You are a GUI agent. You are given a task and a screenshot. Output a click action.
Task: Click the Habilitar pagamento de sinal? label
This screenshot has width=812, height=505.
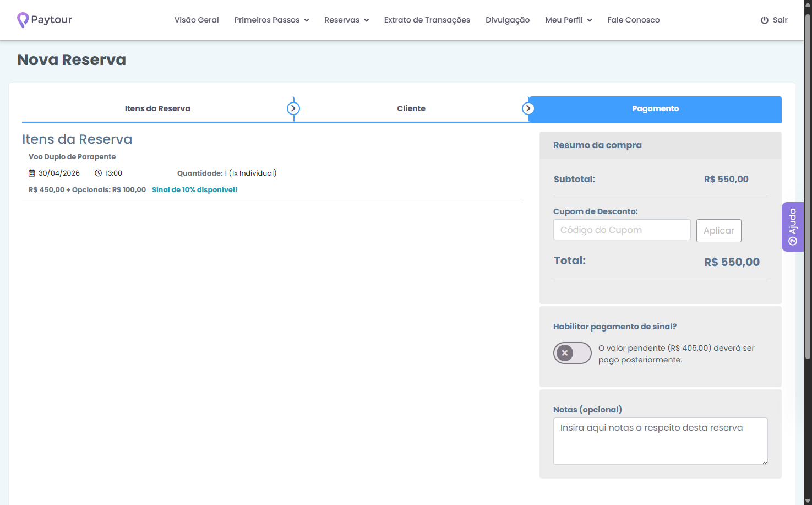615,327
